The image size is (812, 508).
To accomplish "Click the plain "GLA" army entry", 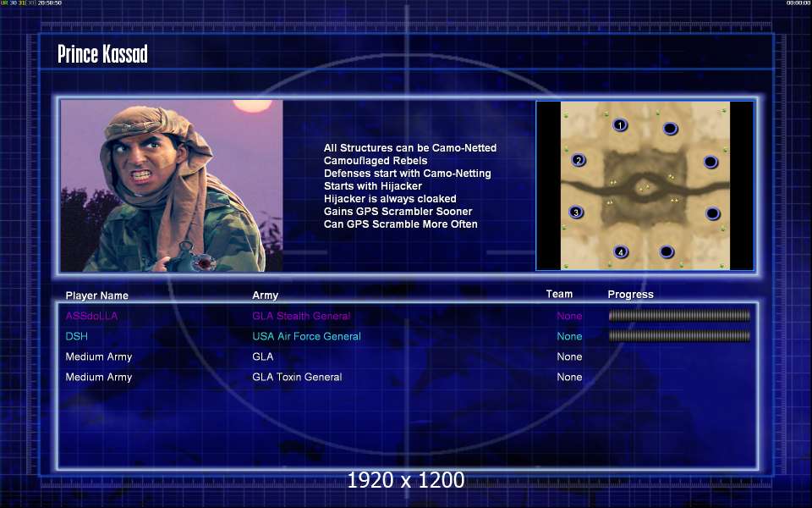I will coord(262,356).
